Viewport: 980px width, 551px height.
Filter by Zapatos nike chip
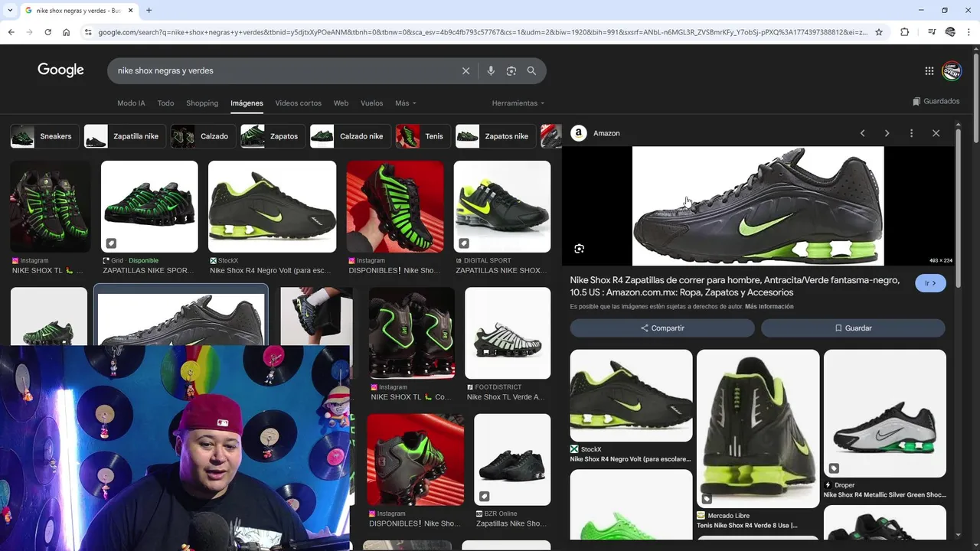click(495, 136)
